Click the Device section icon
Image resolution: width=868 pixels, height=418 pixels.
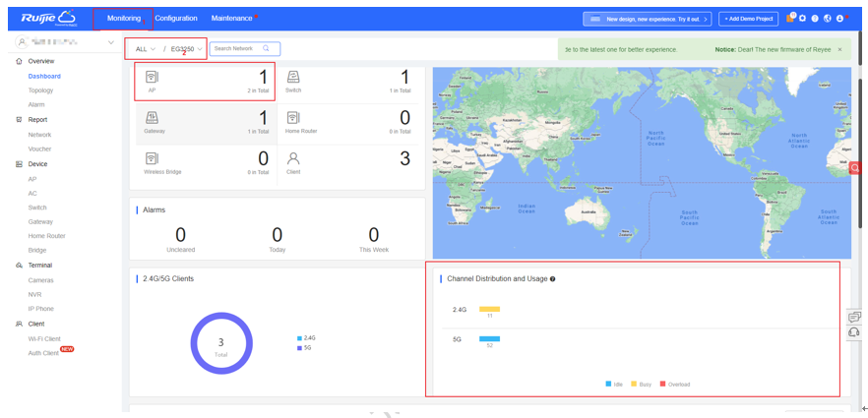[20, 164]
